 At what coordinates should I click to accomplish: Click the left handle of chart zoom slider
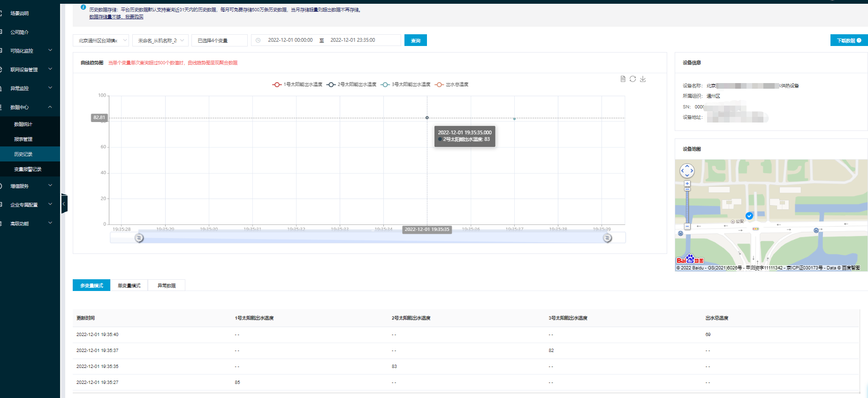[139, 238]
